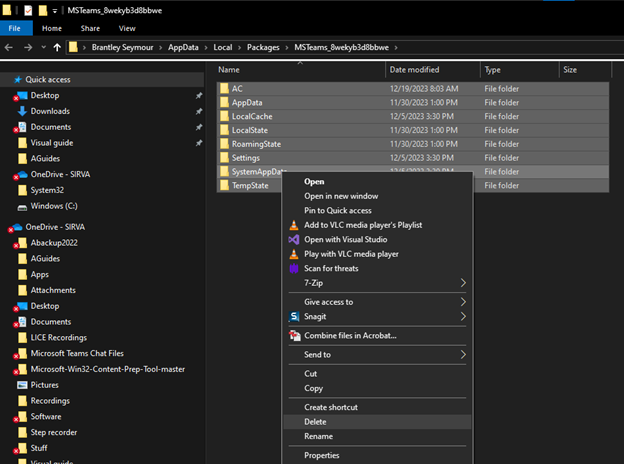Click Acrobat icon for Combine files
This screenshot has height=464, width=624.
(x=294, y=335)
